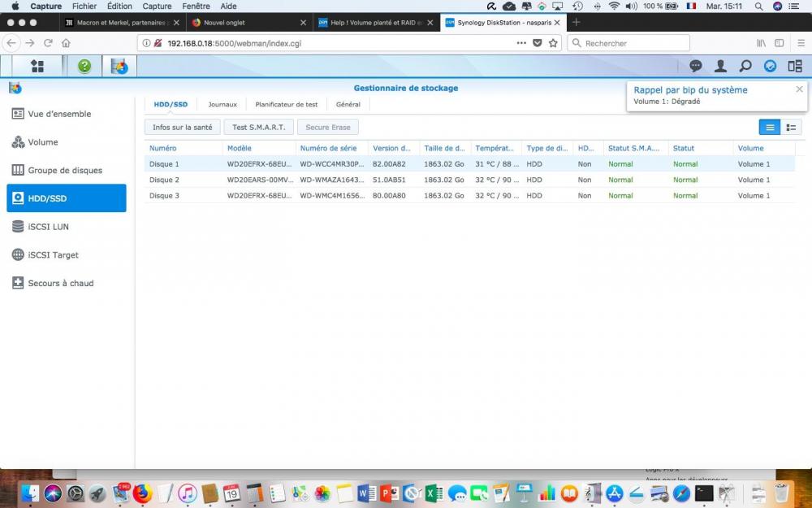Open the DSM widgets panel icon
The width and height of the screenshot is (812, 508).
pyautogui.click(x=794, y=67)
